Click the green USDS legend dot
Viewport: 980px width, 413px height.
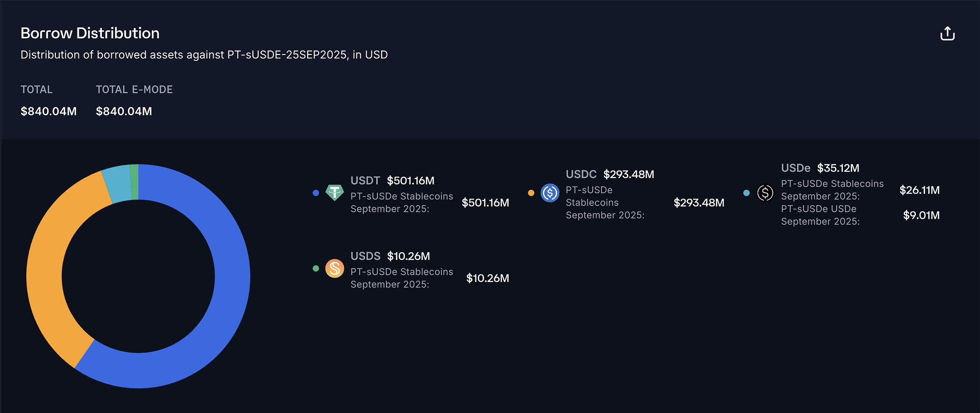[316, 268]
